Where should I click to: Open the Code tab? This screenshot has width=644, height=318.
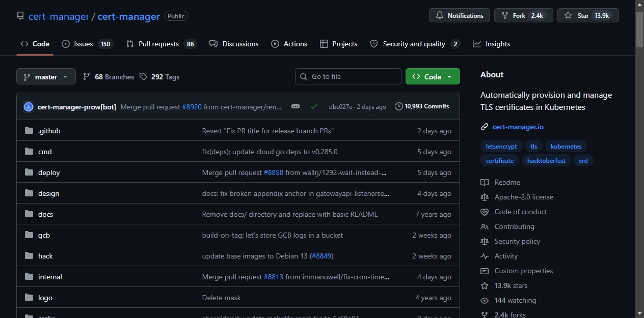pyautogui.click(x=35, y=44)
